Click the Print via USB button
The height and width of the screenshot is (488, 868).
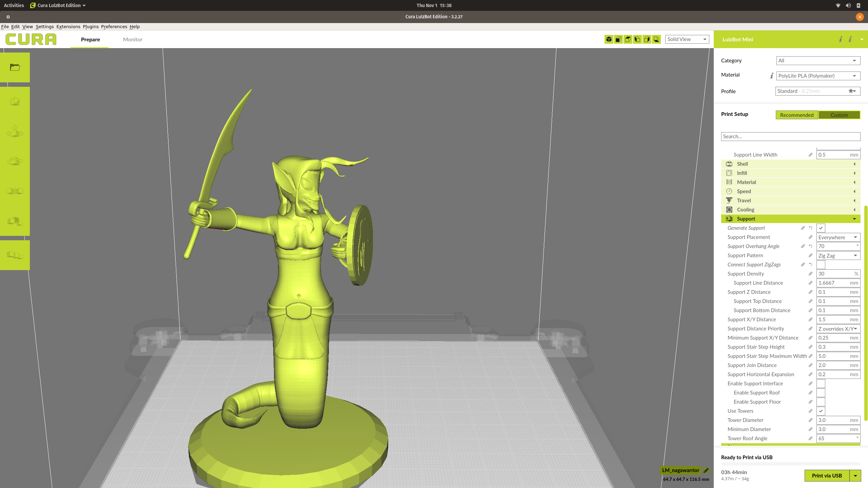click(827, 475)
